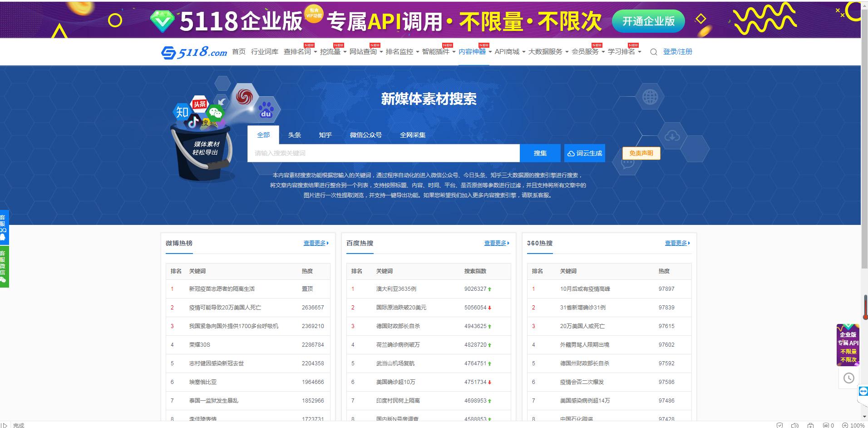Click the clock history icon on right
868x428 pixels.
coord(848,378)
